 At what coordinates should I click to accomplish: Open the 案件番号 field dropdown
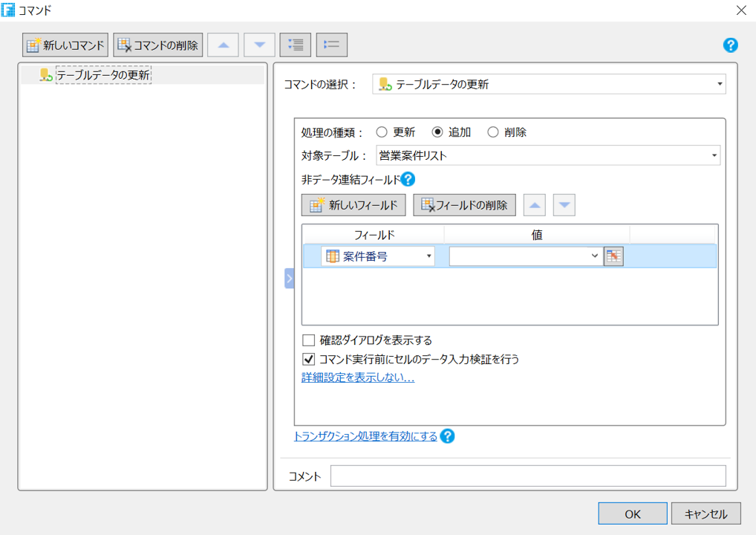(x=430, y=256)
